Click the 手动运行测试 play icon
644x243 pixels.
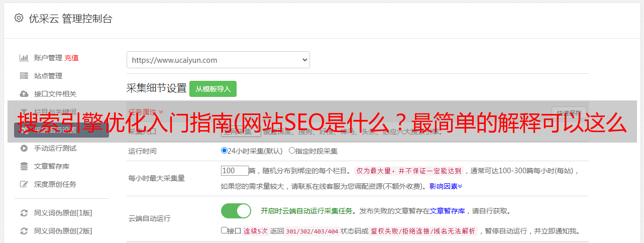point(24,148)
